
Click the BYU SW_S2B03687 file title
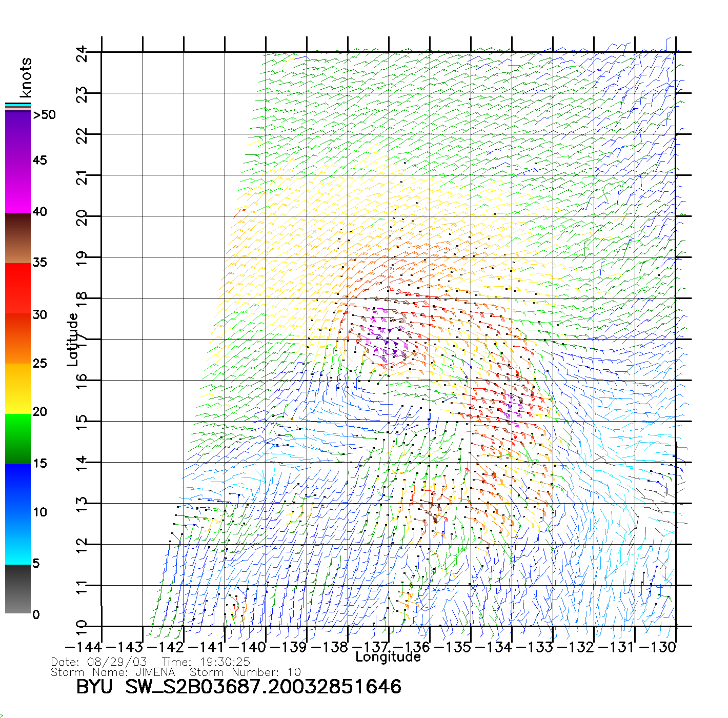pyautogui.click(x=238, y=687)
